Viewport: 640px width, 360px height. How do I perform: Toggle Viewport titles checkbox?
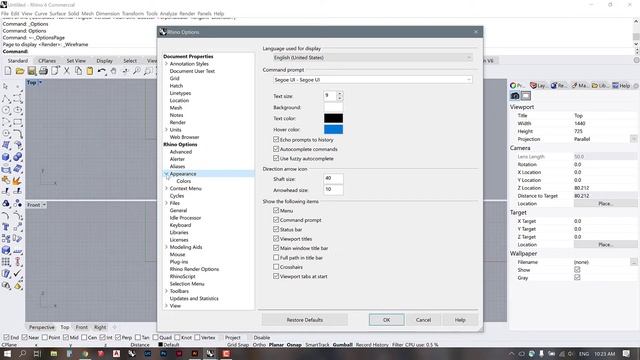[x=276, y=239]
